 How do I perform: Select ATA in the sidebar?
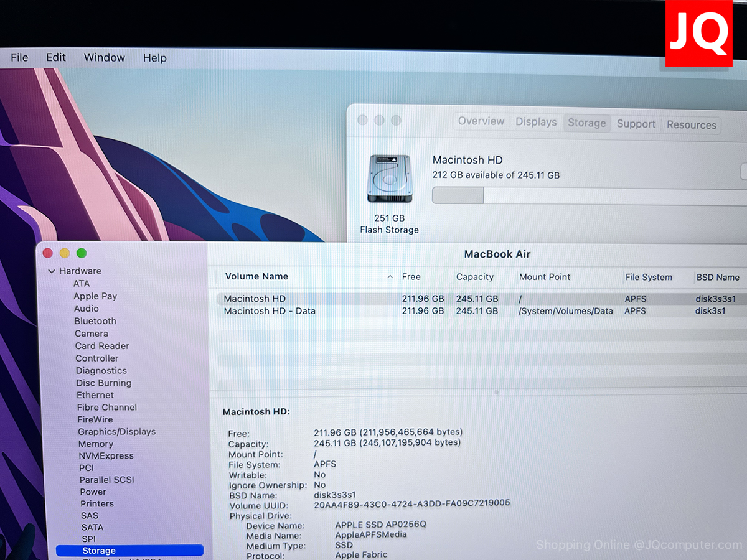click(x=82, y=284)
